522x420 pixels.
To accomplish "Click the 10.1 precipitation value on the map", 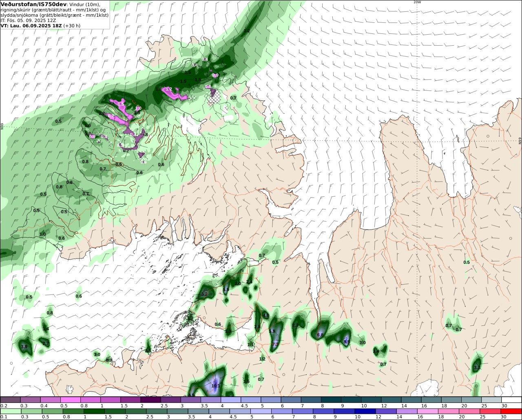I will tap(216, 386).
